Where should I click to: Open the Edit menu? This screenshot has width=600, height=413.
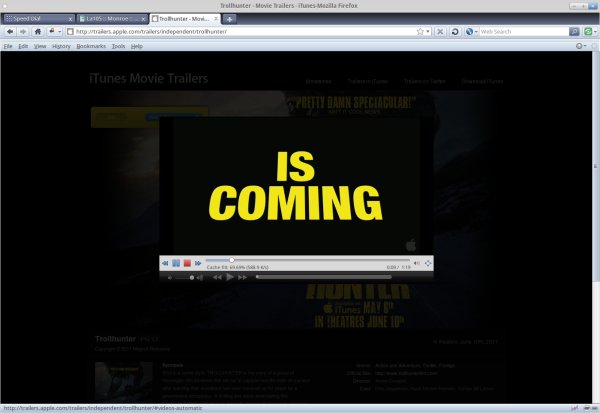coord(23,46)
